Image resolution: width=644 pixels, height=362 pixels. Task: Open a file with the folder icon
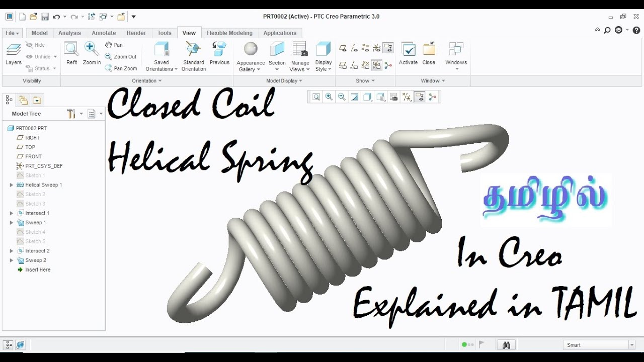pyautogui.click(x=33, y=17)
